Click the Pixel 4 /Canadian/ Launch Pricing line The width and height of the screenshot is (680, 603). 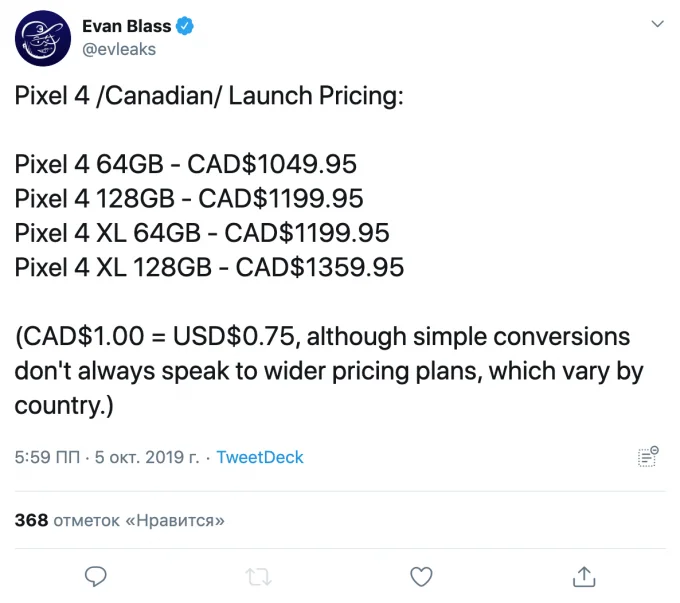[x=209, y=95]
